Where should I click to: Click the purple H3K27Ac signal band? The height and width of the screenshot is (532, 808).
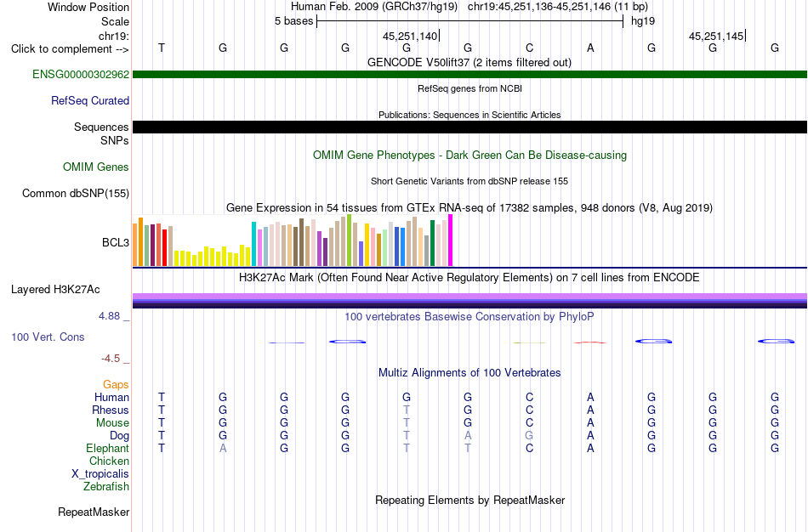tap(469, 296)
